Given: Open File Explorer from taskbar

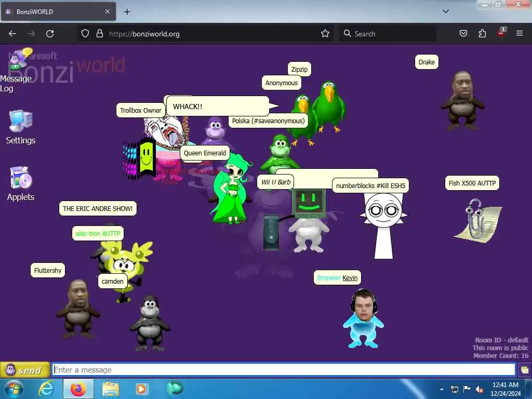Looking at the screenshot, I should [110, 389].
